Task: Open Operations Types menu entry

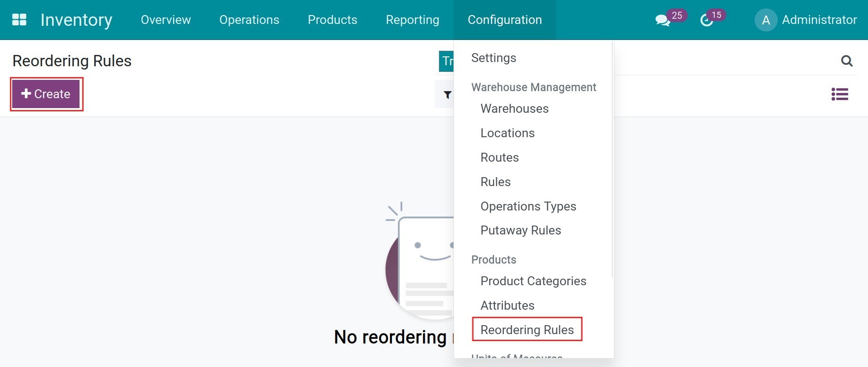Action: tap(528, 206)
